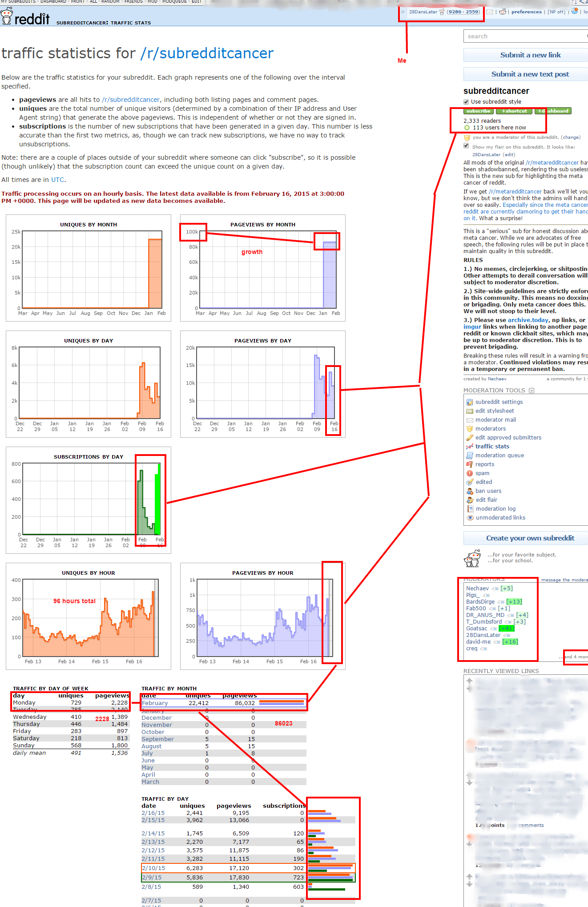Click the snoo icon beside 28DansLater username

point(442,12)
